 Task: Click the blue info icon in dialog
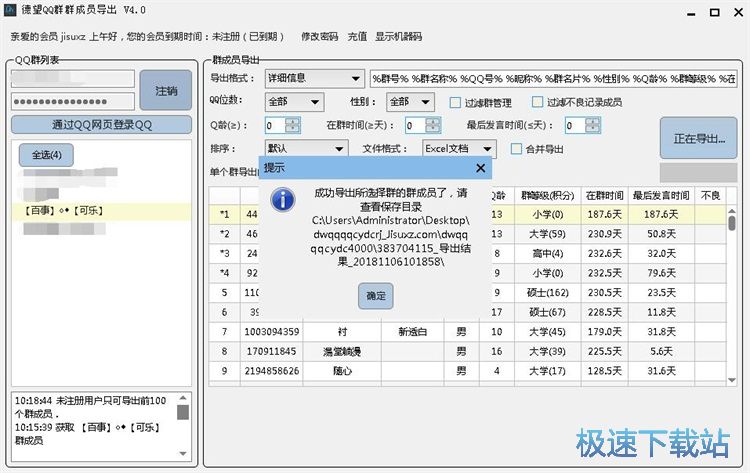tap(283, 200)
